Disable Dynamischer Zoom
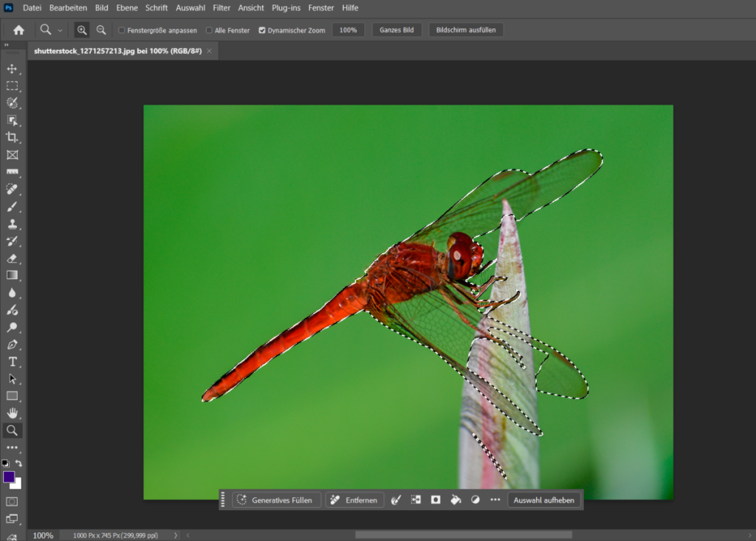This screenshot has height=541, width=756. click(262, 30)
